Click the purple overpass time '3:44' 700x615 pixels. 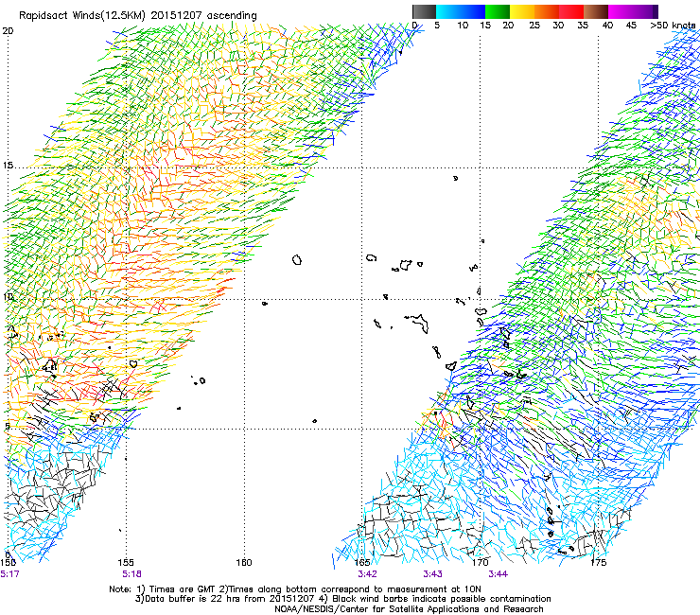pyautogui.click(x=498, y=574)
